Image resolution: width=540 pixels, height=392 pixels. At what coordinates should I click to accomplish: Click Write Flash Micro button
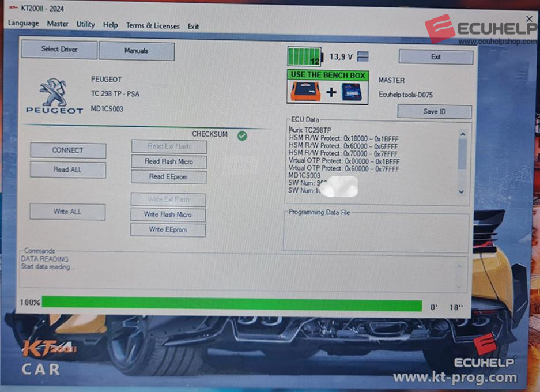[x=168, y=214]
